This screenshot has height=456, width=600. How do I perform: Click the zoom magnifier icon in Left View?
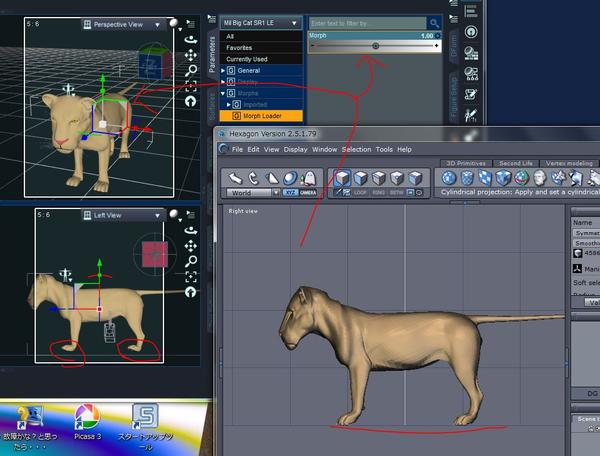pyautogui.click(x=191, y=261)
